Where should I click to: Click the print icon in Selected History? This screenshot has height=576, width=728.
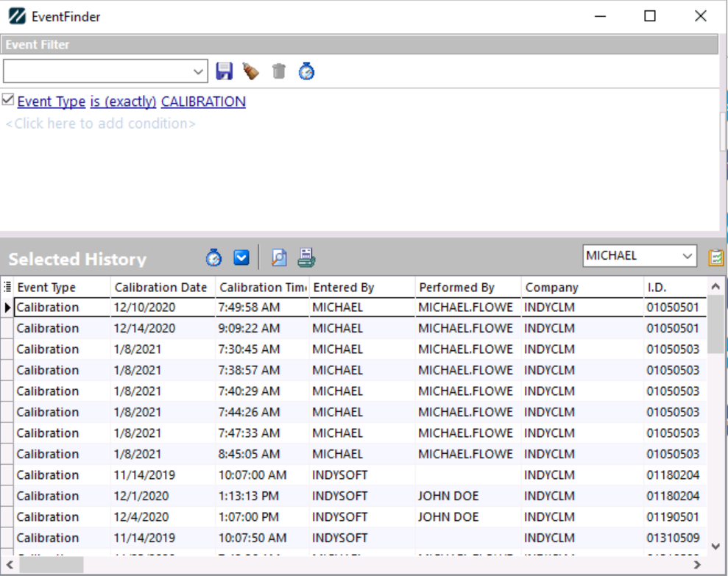[x=306, y=257]
